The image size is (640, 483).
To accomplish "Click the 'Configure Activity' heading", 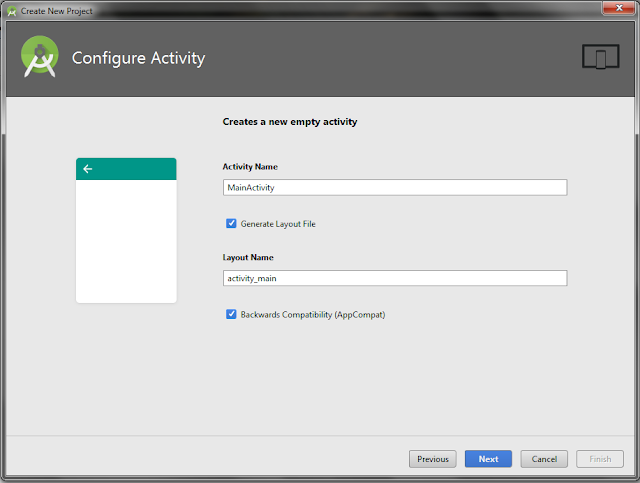I will point(138,58).
